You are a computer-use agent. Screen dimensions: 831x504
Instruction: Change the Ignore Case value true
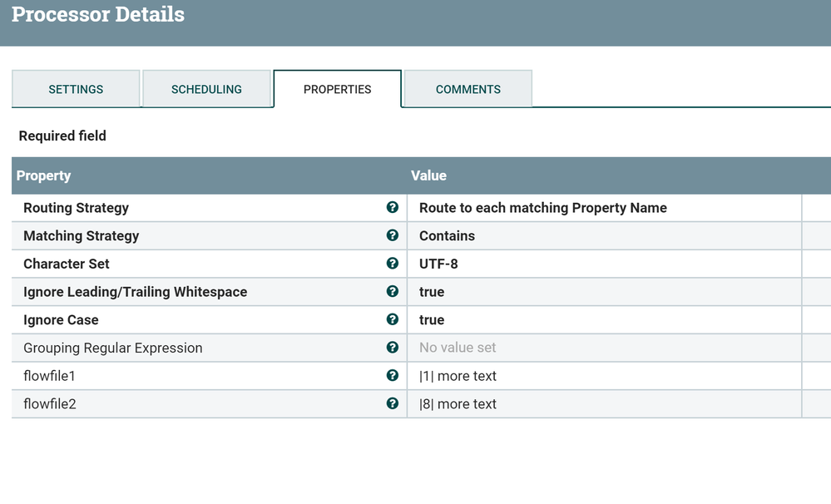point(432,320)
